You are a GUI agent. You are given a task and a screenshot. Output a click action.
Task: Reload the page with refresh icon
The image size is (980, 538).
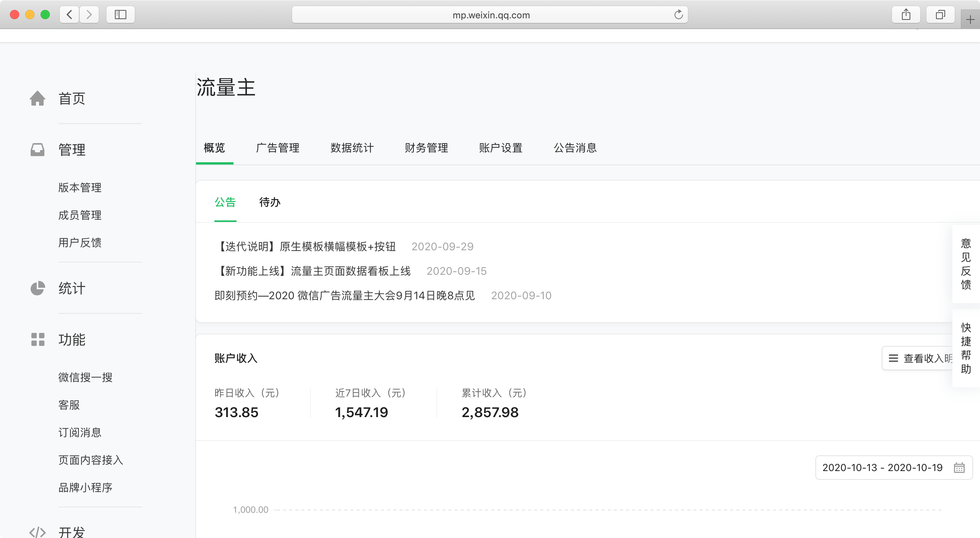pos(678,15)
